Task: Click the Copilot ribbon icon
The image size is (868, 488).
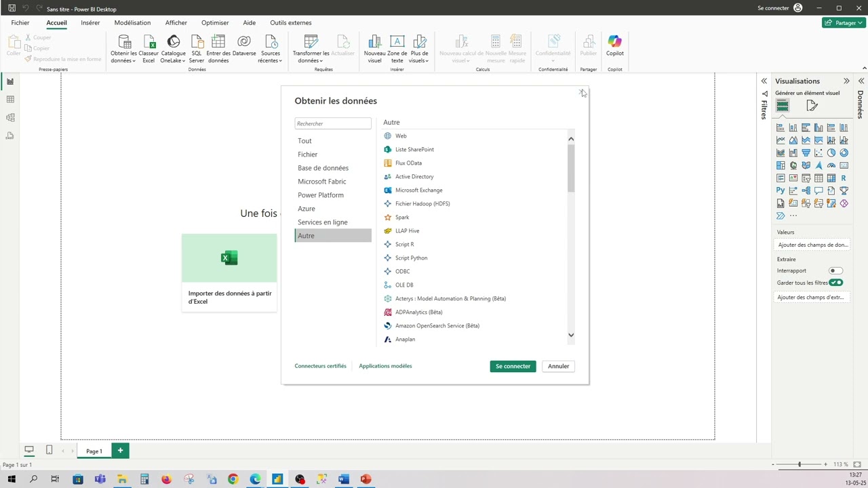Action: click(x=614, y=46)
